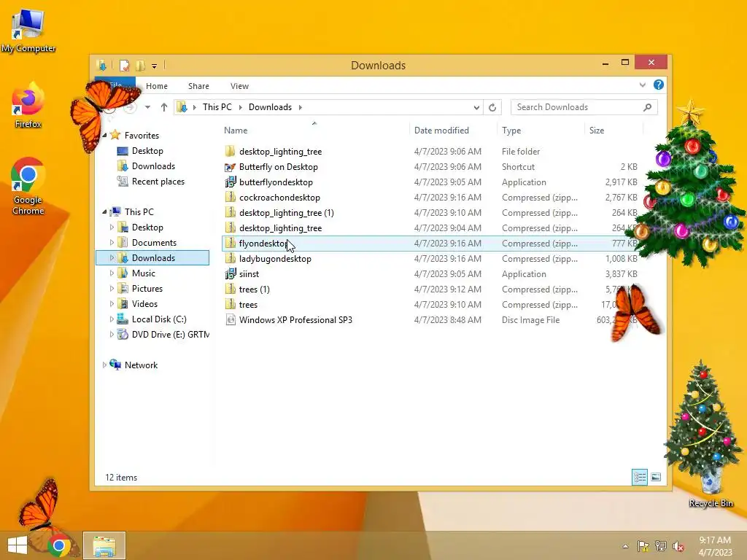747x560 pixels.
Task: Select DVD Drive (E:) item
Action: click(163, 334)
